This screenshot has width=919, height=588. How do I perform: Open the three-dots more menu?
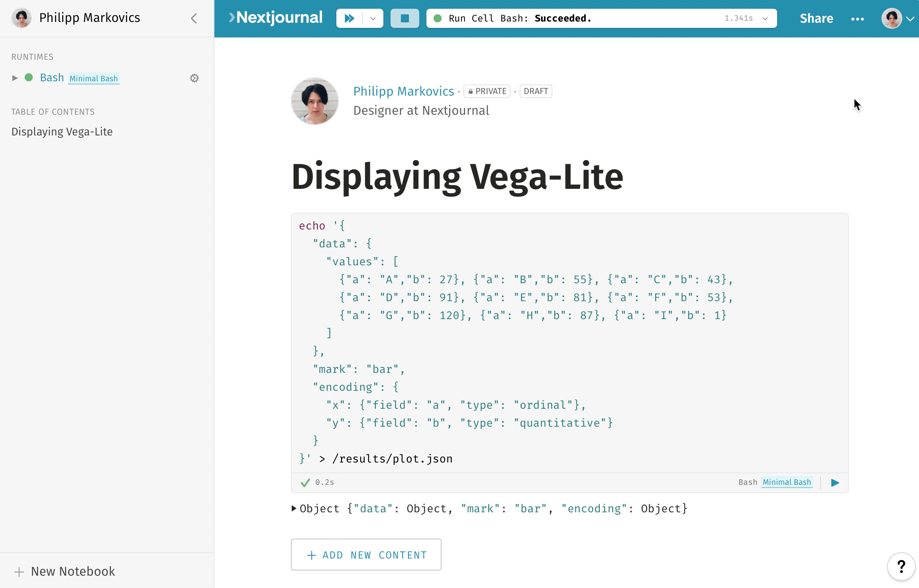[857, 19]
